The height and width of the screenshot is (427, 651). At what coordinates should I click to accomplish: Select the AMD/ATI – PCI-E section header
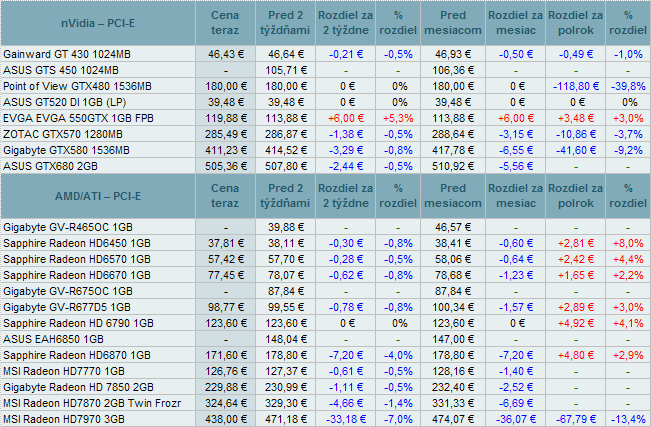pos(98,196)
